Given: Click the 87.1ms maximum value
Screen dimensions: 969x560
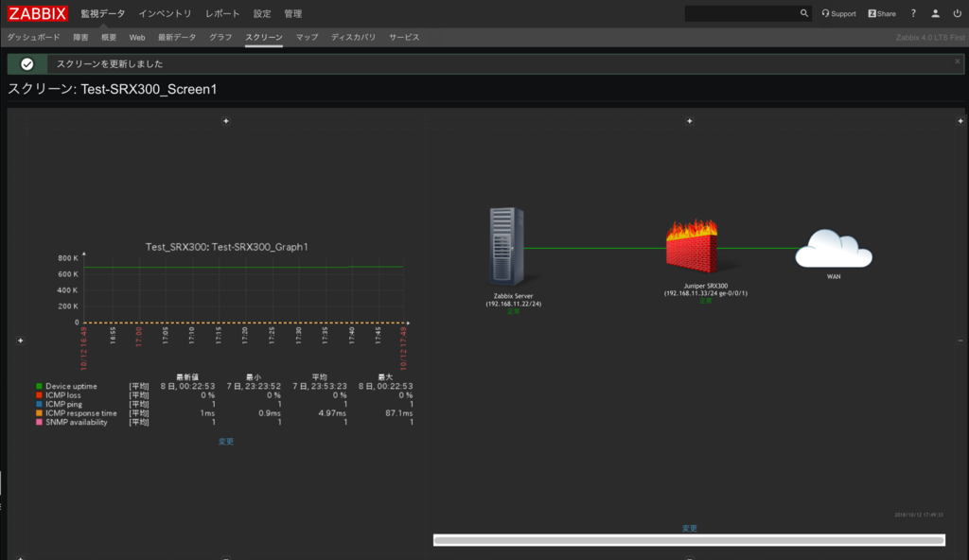Looking at the screenshot, I should pyautogui.click(x=398, y=412).
